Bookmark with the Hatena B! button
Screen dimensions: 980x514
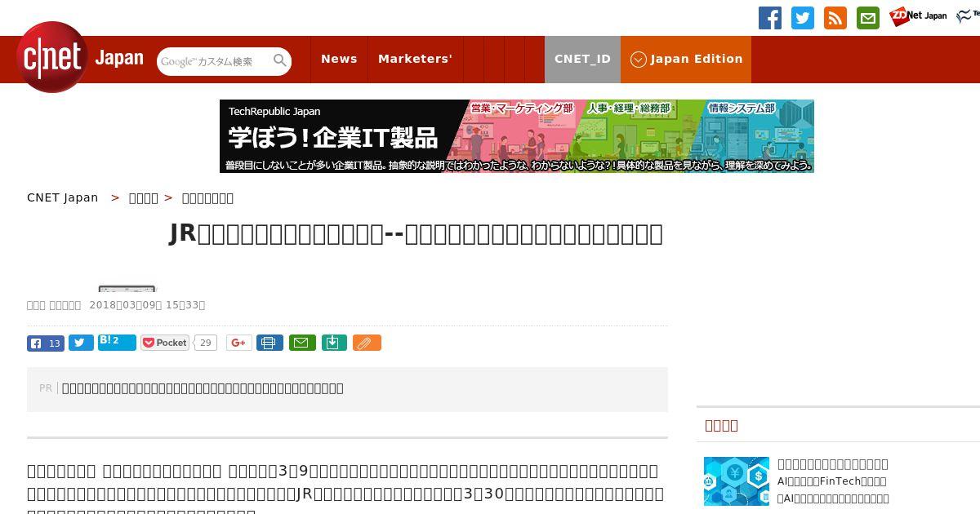point(117,342)
